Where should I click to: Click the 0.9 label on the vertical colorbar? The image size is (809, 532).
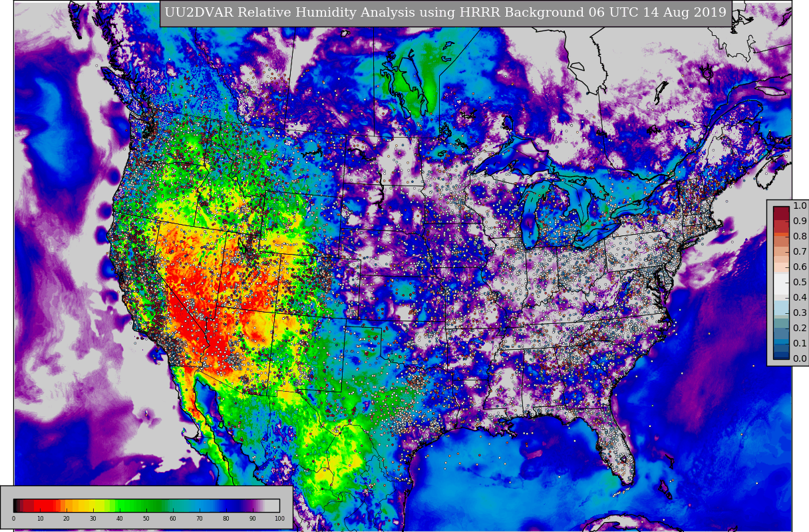pos(800,221)
